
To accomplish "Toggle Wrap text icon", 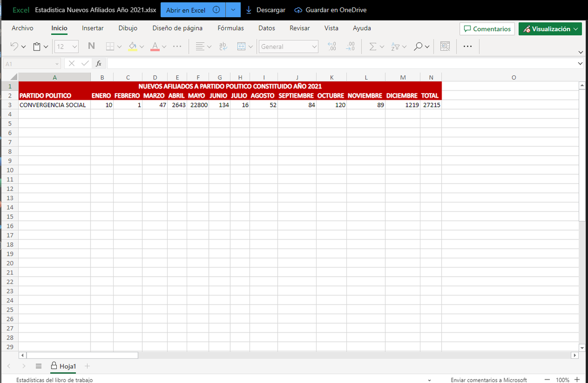I will (x=223, y=47).
